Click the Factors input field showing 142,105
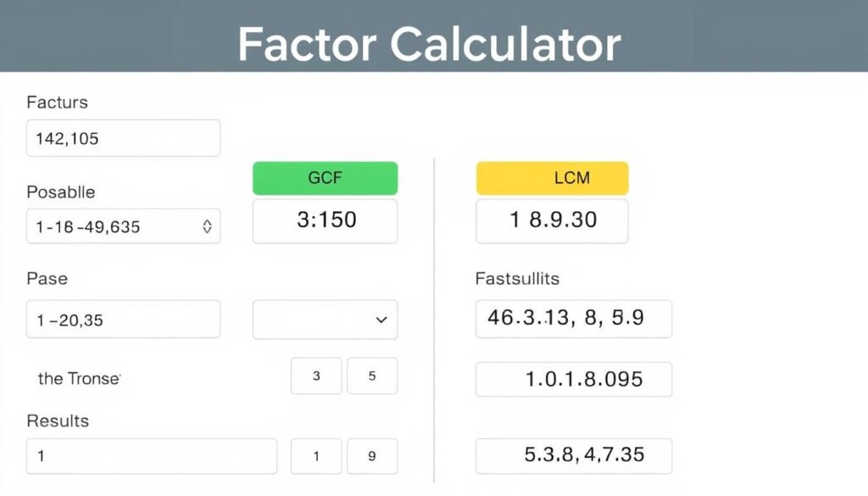 123,137
